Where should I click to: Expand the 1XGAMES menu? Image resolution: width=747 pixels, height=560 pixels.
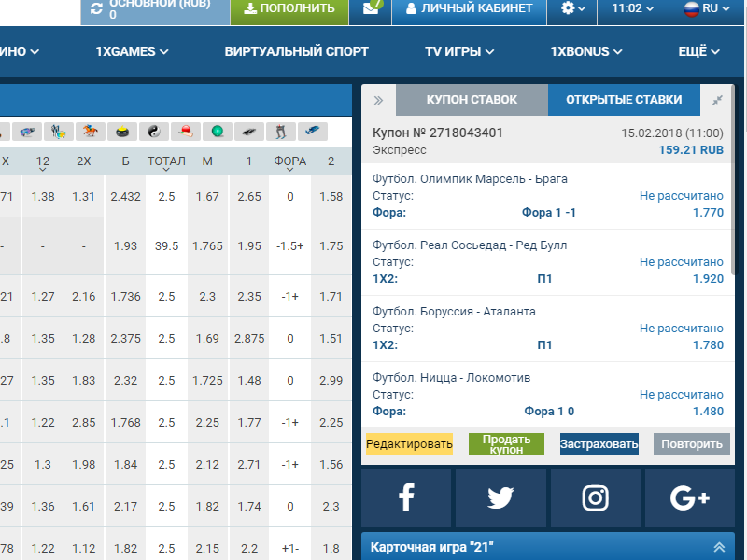click(x=132, y=51)
